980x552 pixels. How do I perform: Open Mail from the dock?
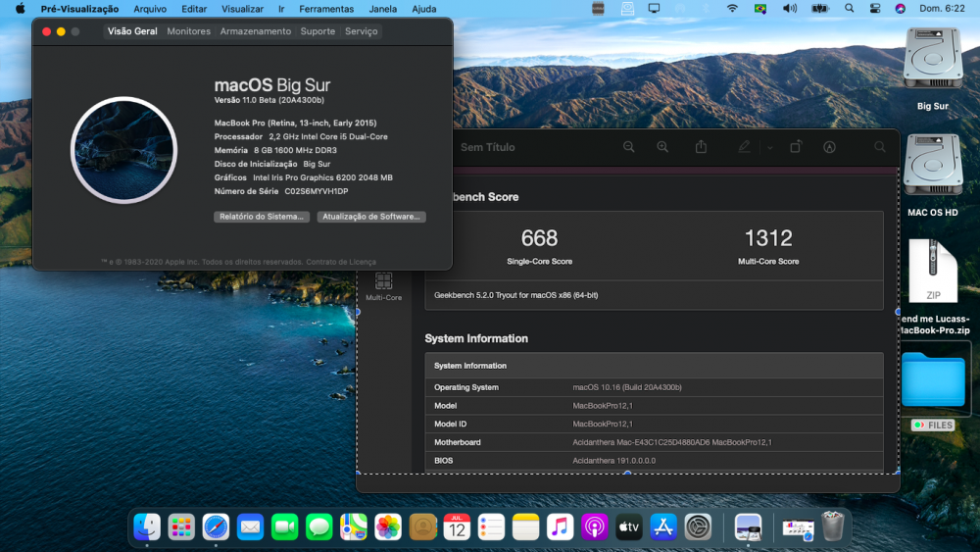251,527
